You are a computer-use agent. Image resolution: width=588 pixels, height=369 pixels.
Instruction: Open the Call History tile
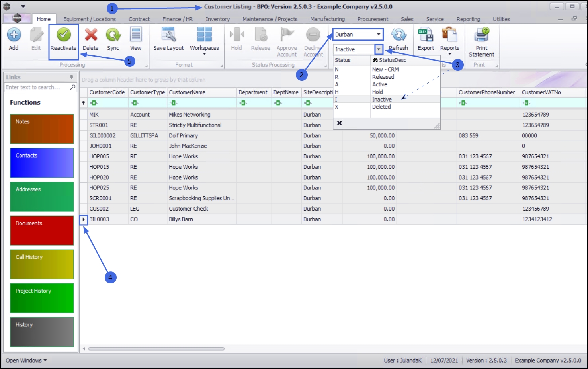tap(42, 264)
